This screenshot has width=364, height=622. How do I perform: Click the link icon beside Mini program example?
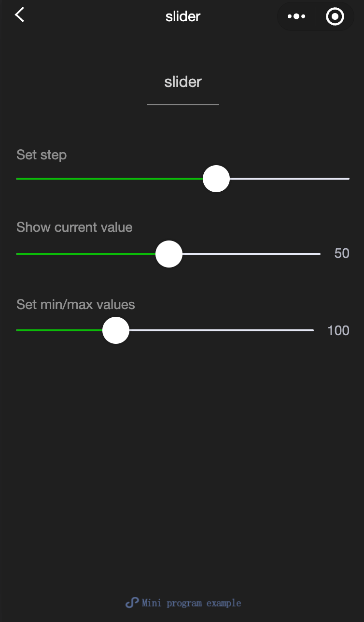132,603
